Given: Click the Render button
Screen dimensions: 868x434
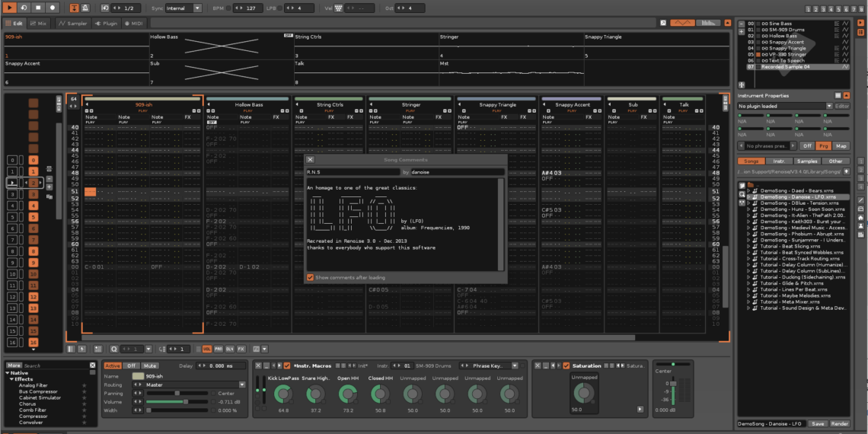Looking at the screenshot, I should tap(840, 423).
